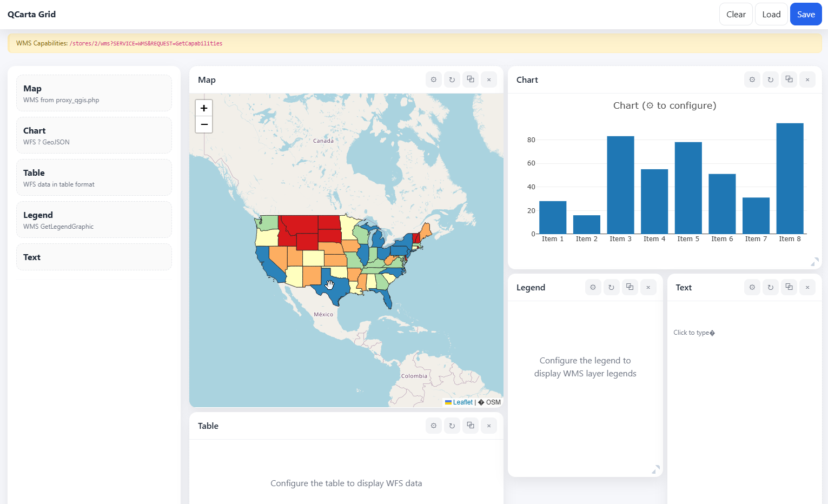Image resolution: width=828 pixels, height=504 pixels.
Task: Duplicate the Map panel
Action: 471,79
